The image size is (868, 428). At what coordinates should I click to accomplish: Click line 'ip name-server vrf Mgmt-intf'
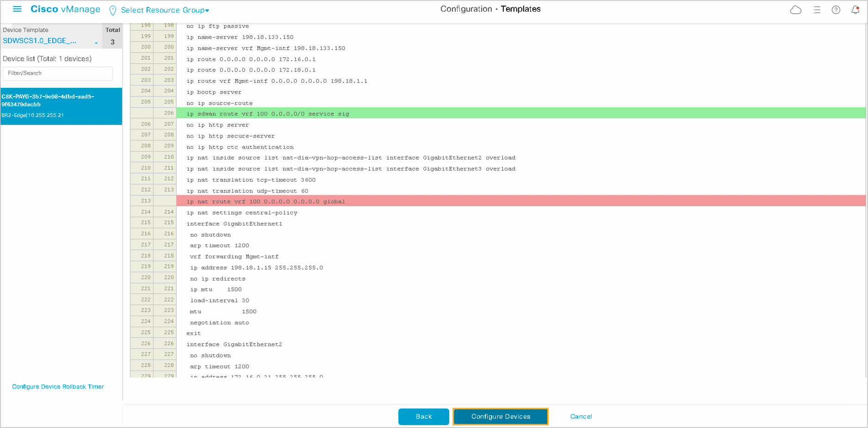click(x=266, y=48)
